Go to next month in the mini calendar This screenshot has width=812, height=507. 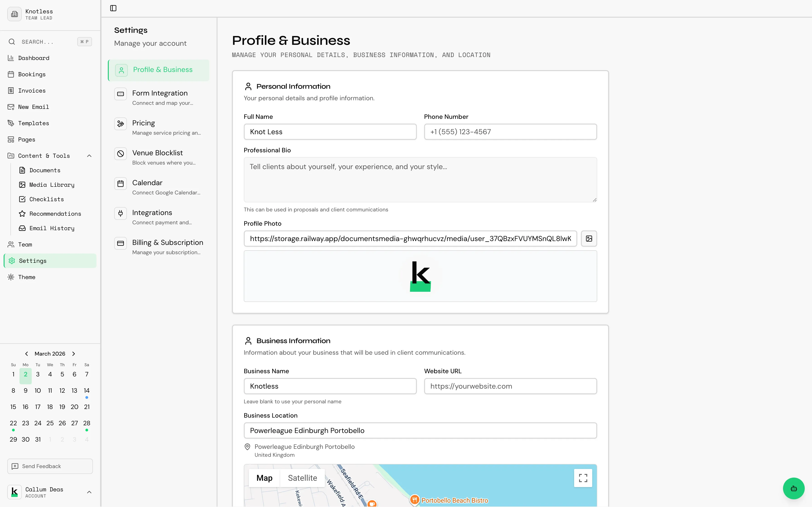click(x=73, y=353)
